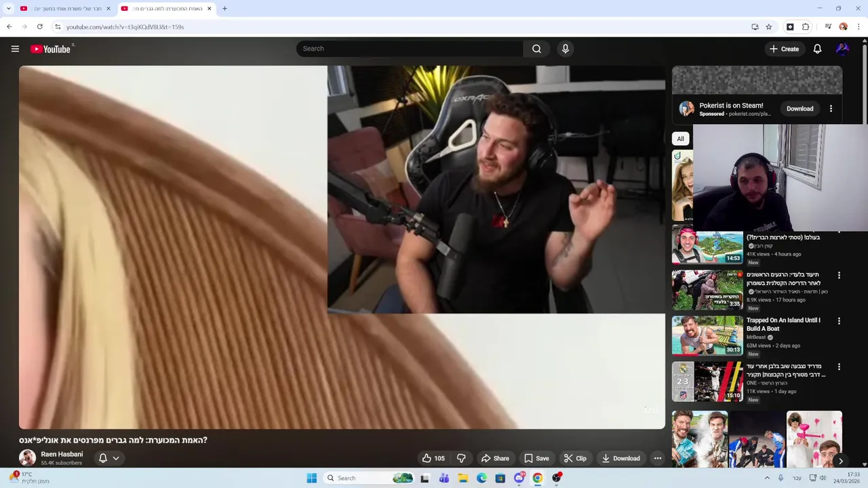Open the 15:10 ONE sports video thumbnail

[x=707, y=381]
